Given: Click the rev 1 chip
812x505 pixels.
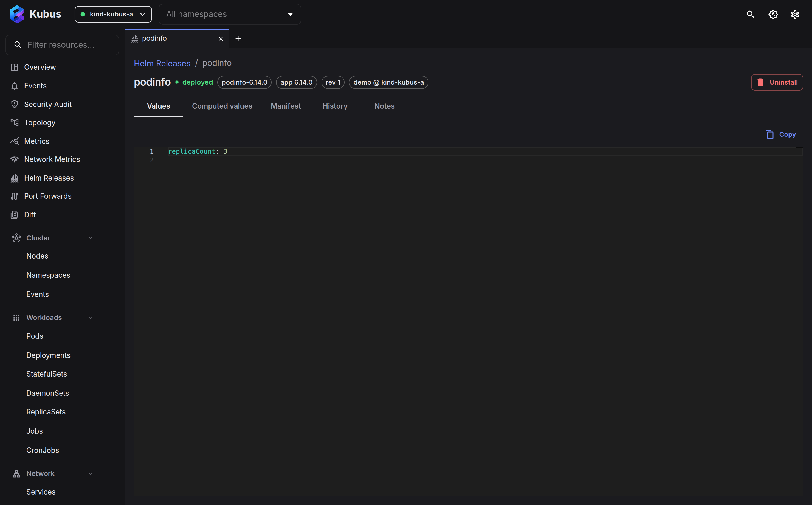Looking at the screenshot, I should pyautogui.click(x=333, y=82).
